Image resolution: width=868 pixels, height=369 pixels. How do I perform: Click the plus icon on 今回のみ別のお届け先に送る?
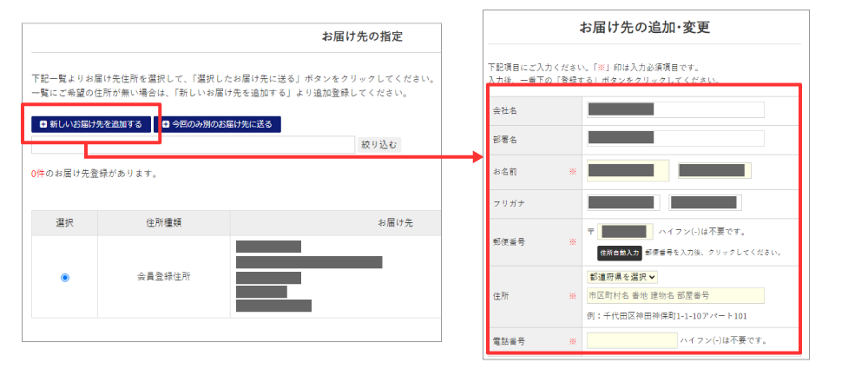pyautogui.click(x=165, y=124)
